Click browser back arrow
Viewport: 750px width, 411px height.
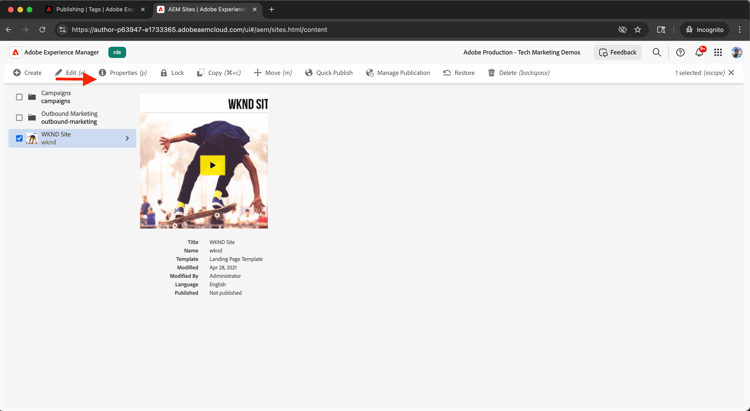click(x=9, y=30)
